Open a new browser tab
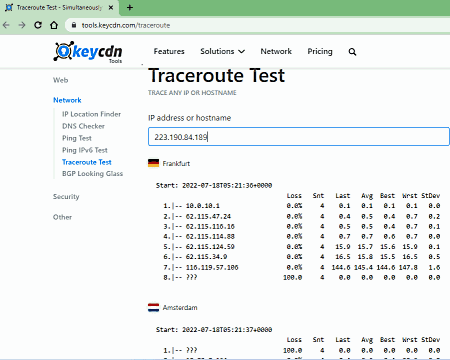This screenshot has height=360, width=450. point(130,7)
